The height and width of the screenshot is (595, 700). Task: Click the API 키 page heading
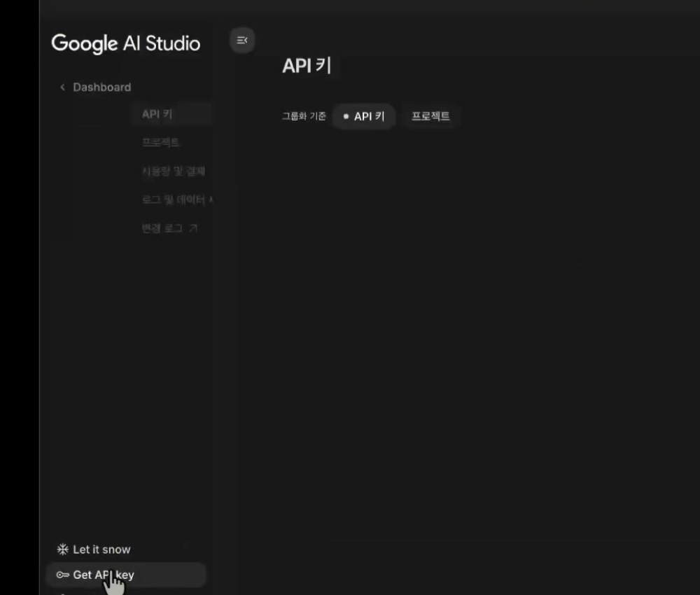pyautogui.click(x=306, y=65)
